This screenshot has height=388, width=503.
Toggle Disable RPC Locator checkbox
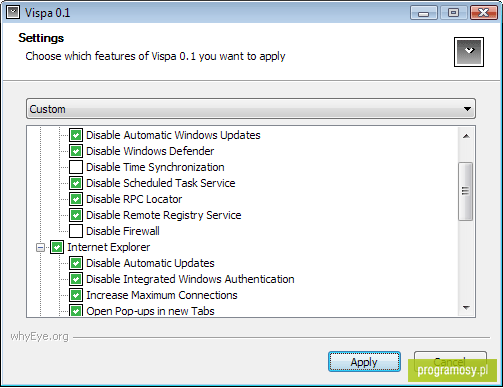click(x=76, y=199)
